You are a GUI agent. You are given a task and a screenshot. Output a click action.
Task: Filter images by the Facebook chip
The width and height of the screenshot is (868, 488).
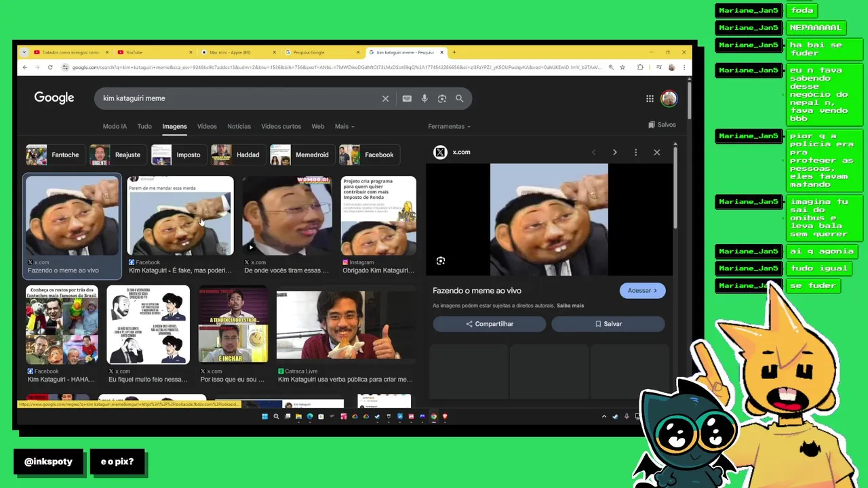pos(368,155)
